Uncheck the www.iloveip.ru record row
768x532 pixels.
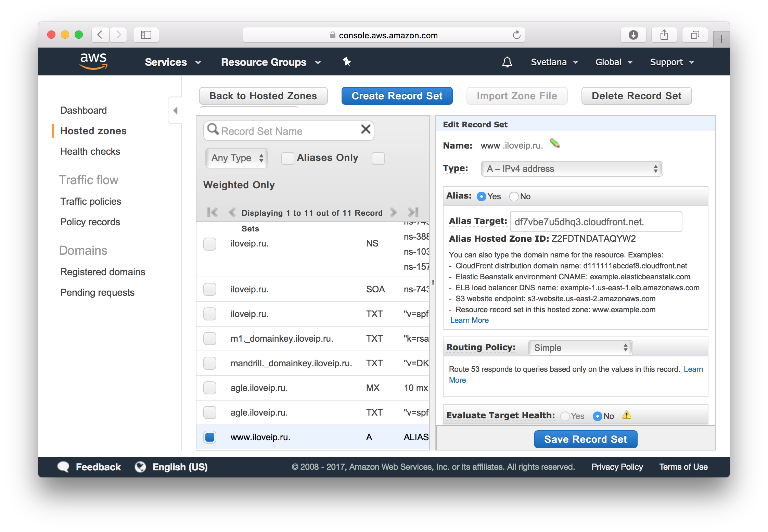(209, 437)
